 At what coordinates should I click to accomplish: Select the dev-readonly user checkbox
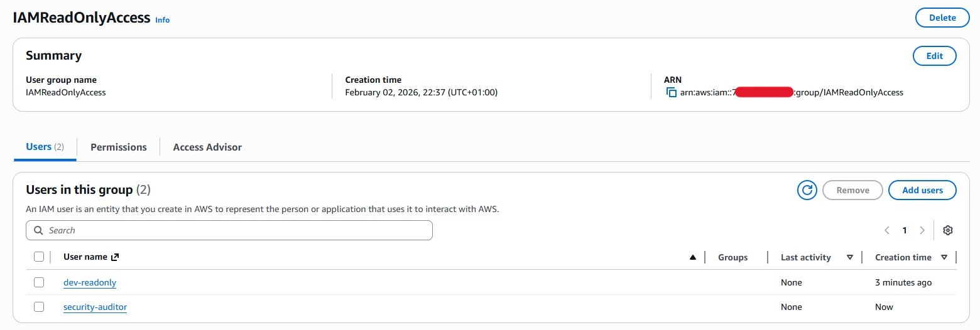coord(39,282)
